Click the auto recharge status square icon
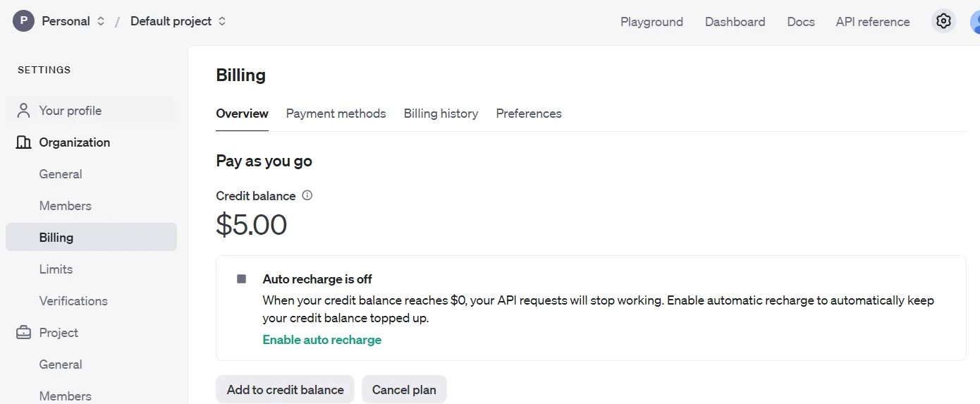 pos(242,279)
